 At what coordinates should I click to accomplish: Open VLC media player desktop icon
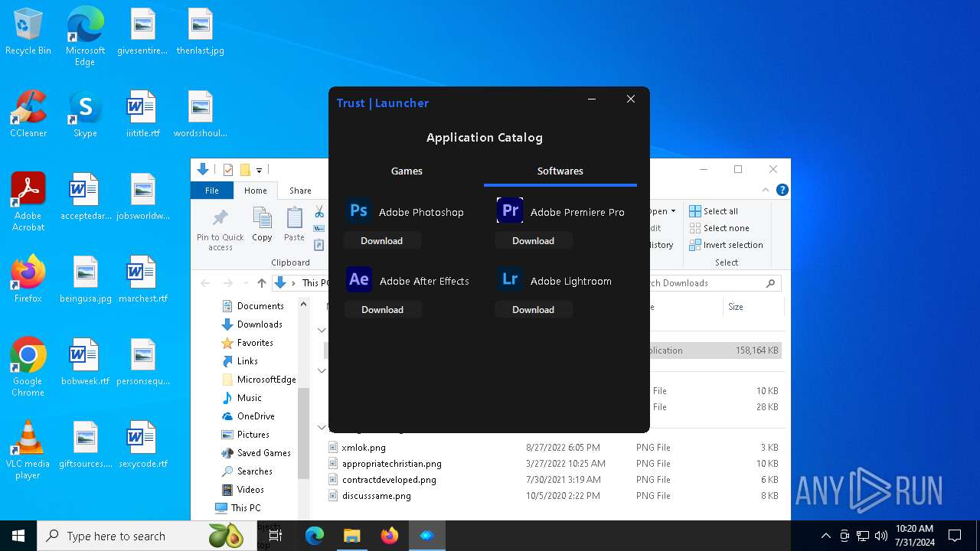coord(28,450)
